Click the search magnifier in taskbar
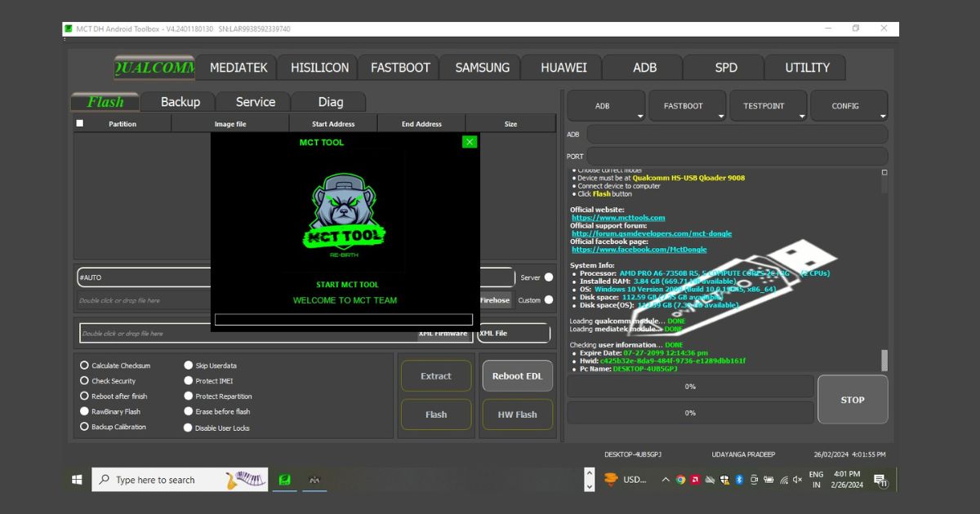 105,480
